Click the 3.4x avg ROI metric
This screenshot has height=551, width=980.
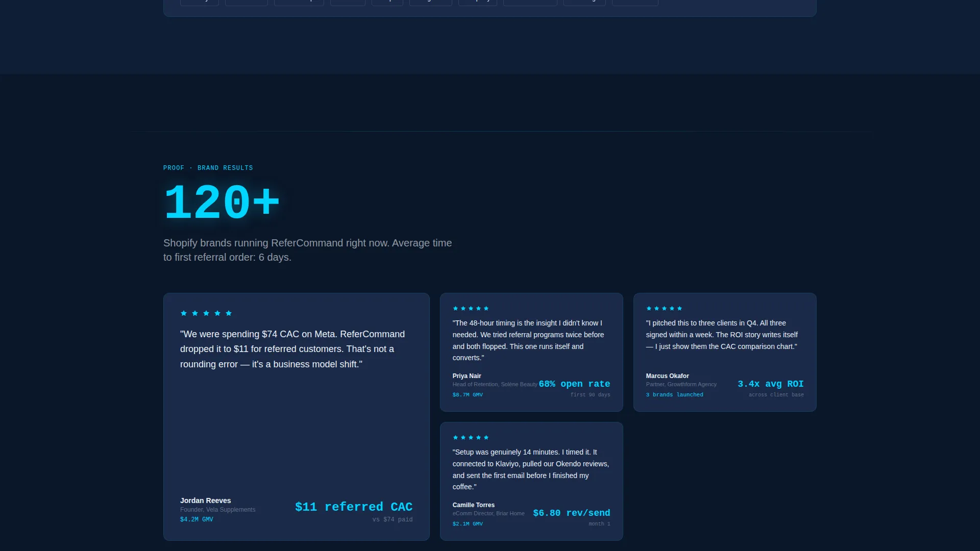(771, 384)
